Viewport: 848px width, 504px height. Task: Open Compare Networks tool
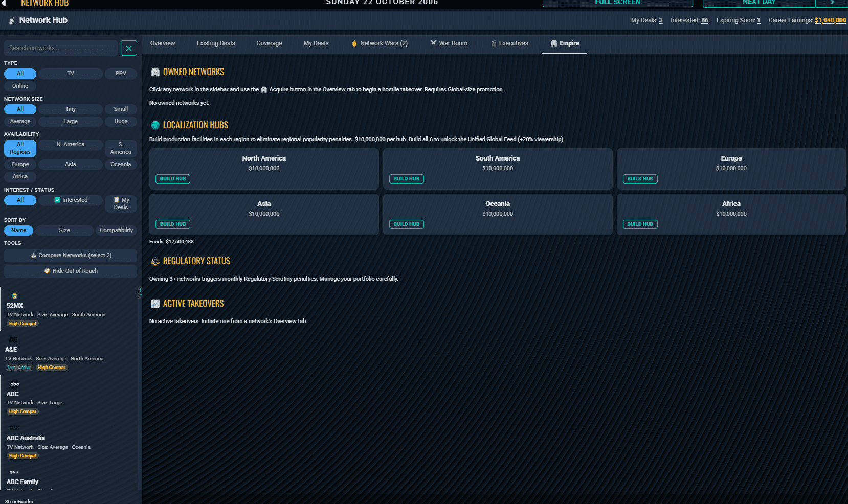(71, 256)
